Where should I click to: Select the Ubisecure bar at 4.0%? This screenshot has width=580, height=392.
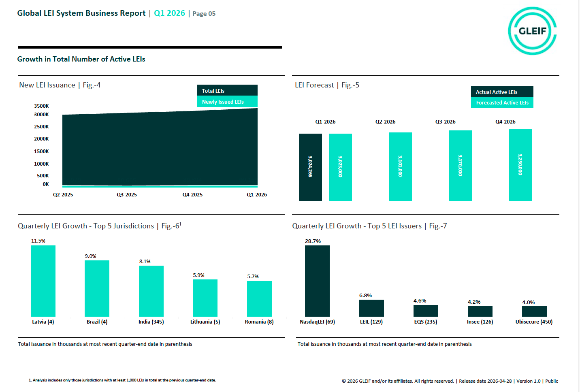[534, 311]
